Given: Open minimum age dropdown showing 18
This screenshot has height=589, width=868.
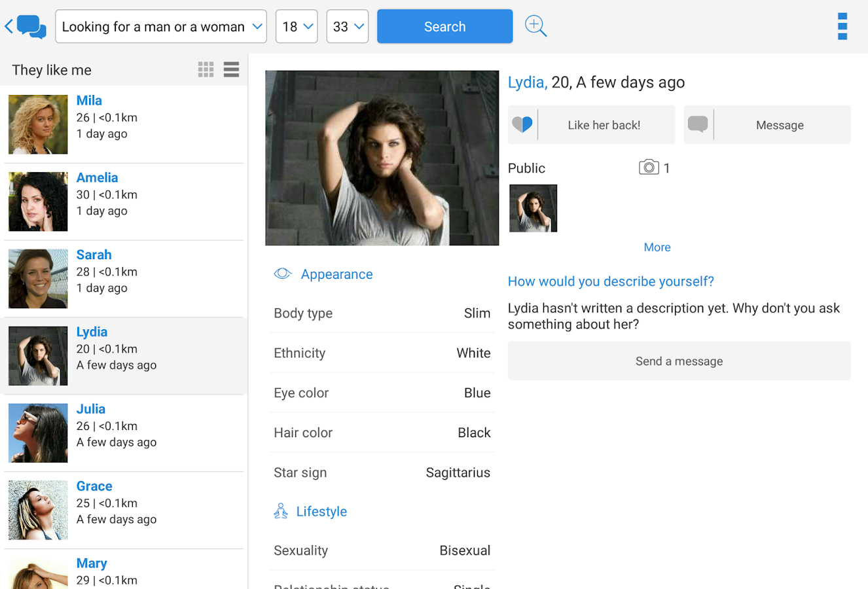Looking at the screenshot, I should [x=297, y=26].
